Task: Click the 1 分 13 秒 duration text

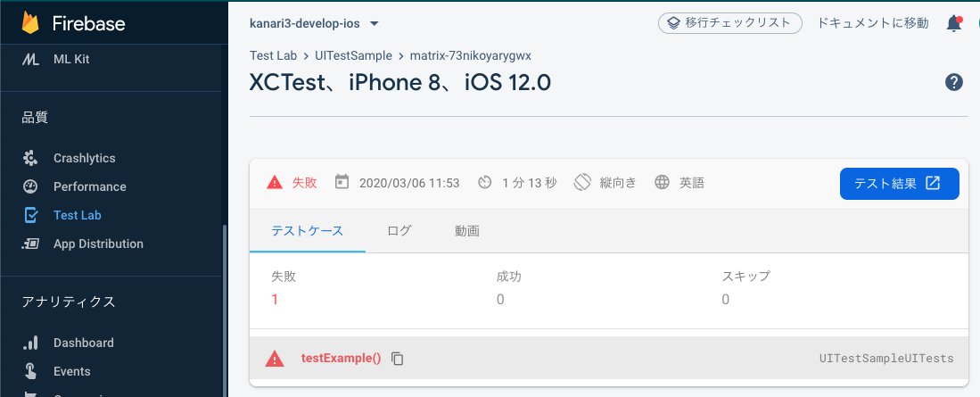Action: click(530, 183)
